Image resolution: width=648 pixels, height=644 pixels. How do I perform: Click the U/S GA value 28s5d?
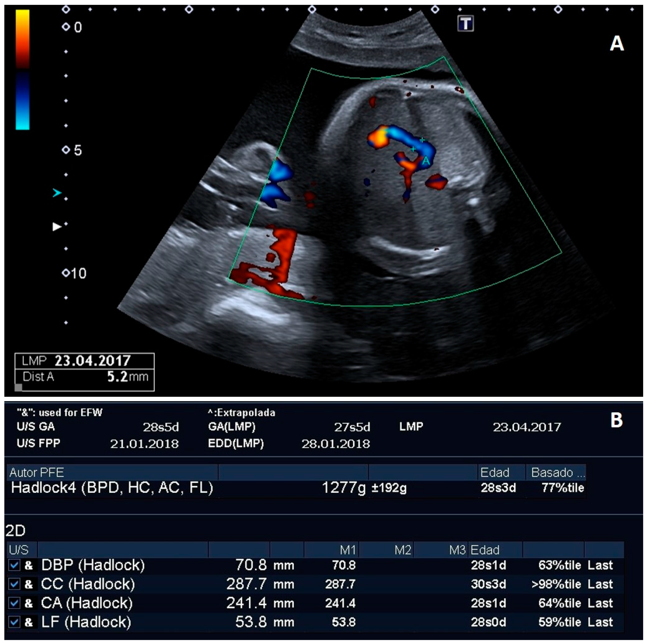(x=161, y=427)
